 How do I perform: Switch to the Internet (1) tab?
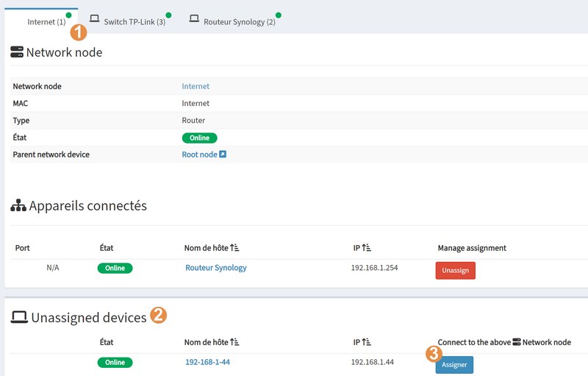click(x=46, y=22)
